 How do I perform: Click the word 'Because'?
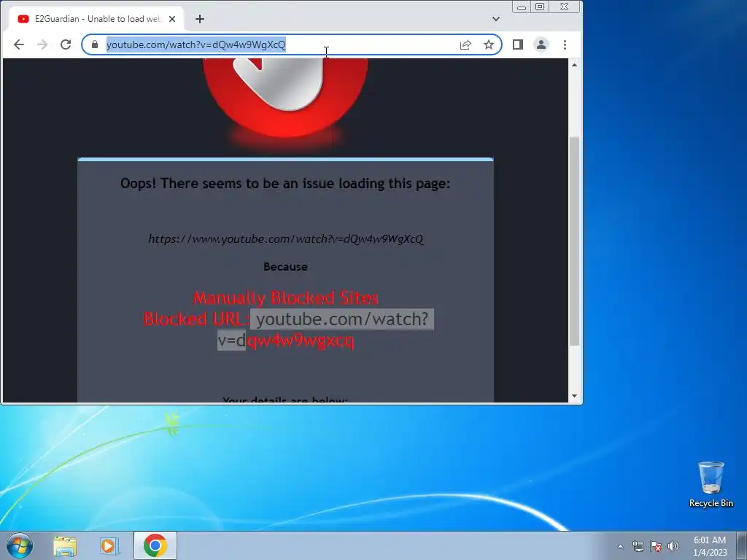(286, 267)
